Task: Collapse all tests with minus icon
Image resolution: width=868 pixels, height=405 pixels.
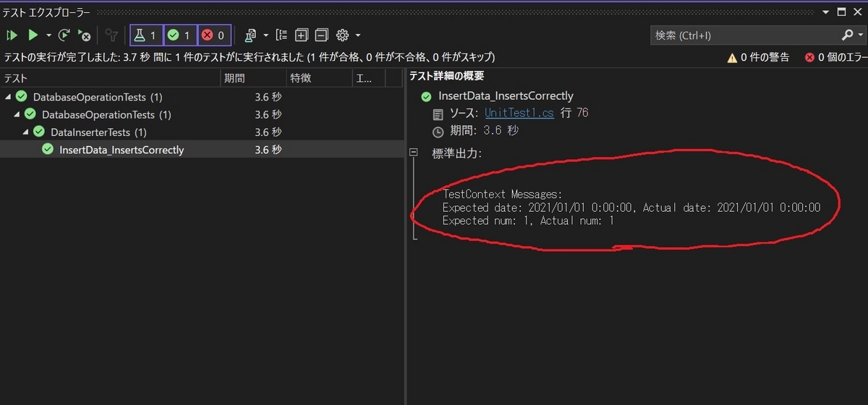Action: point(321,35)
